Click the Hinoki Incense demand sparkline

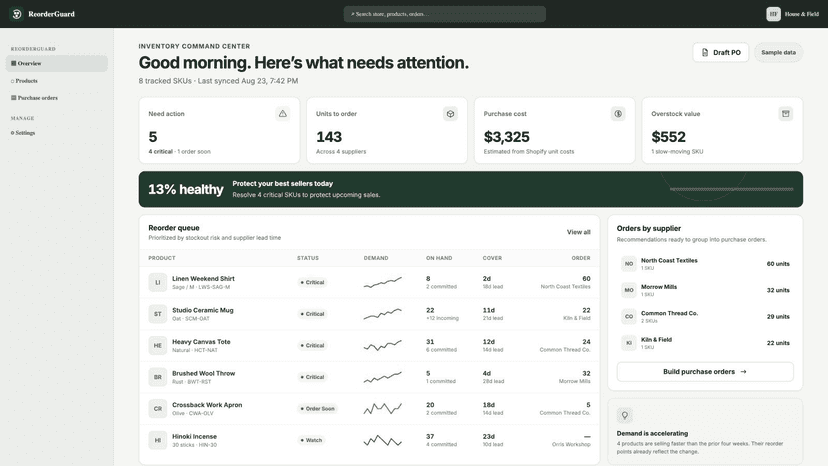pos(383,440)
